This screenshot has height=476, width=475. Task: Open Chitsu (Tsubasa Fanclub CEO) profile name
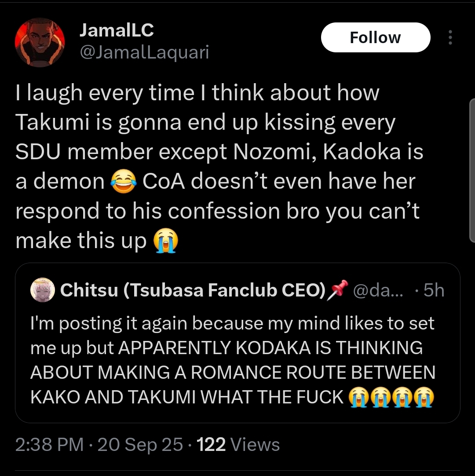(192, 290)
